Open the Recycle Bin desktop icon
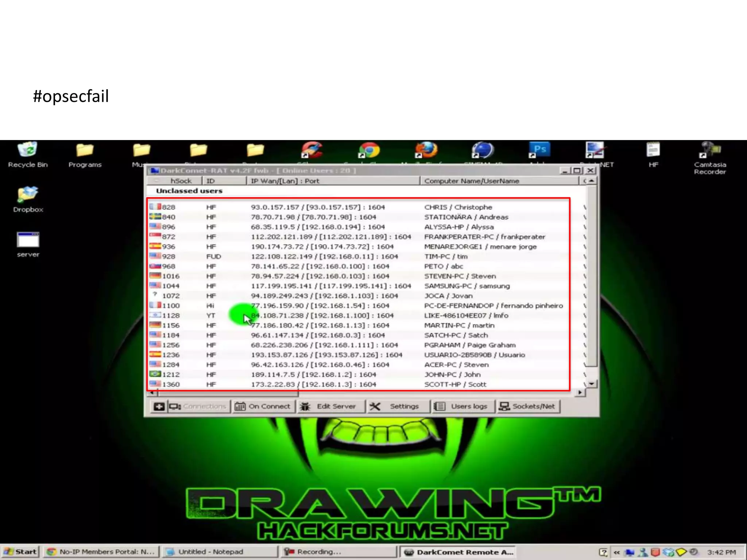Image resolution: width=747 pixels, height=560 pixels. click(x=28, y=155)
